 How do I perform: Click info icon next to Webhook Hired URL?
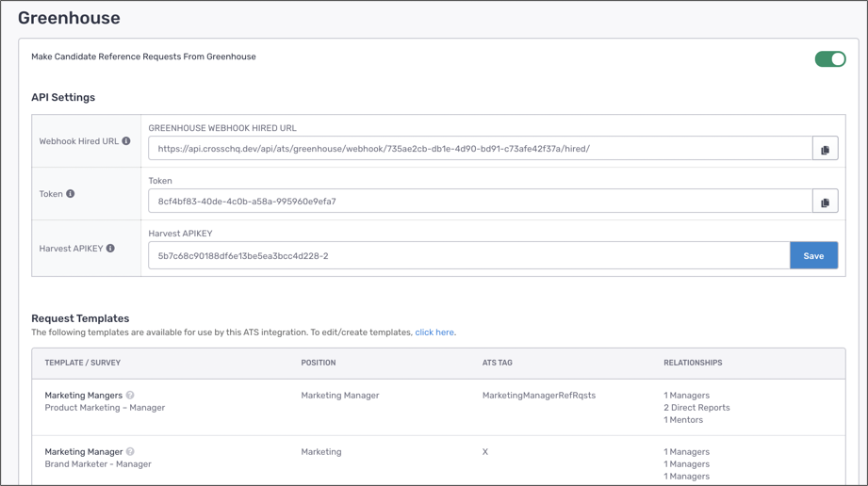126,141
